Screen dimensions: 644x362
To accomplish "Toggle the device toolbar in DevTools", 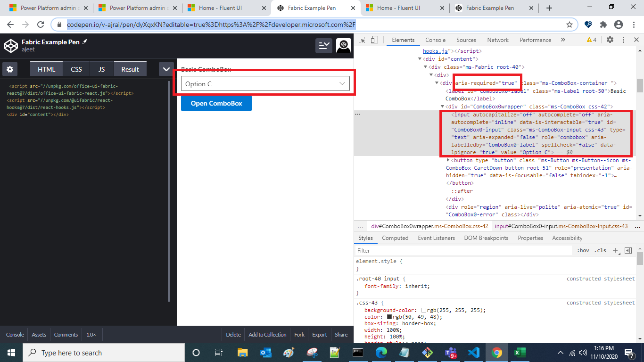I will click(374, 40).
